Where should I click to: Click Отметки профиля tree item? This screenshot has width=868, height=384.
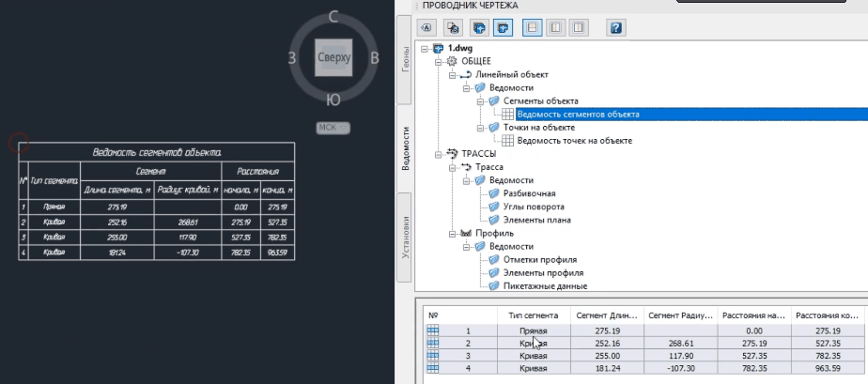(x=539, y=259)
